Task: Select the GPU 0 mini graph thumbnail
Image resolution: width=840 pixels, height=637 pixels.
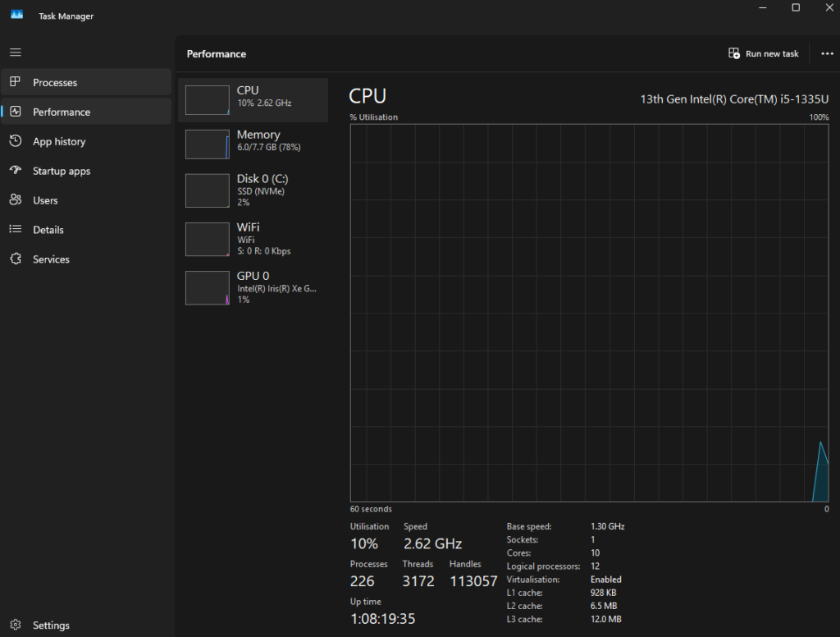Action: [x=208, y=288]
